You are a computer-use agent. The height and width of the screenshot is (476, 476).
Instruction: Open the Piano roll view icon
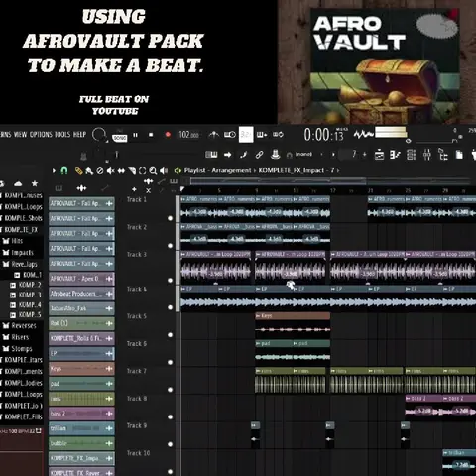(395, 155)
